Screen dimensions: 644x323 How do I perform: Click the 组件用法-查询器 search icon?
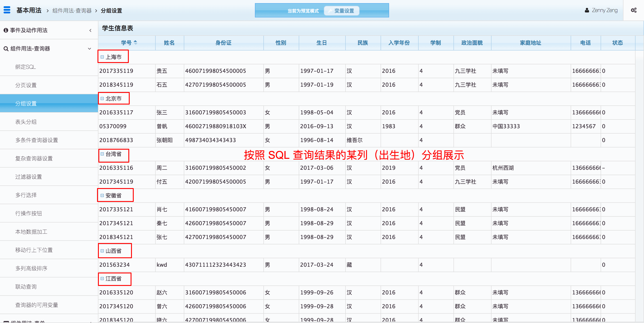click(x=6, y=49)
